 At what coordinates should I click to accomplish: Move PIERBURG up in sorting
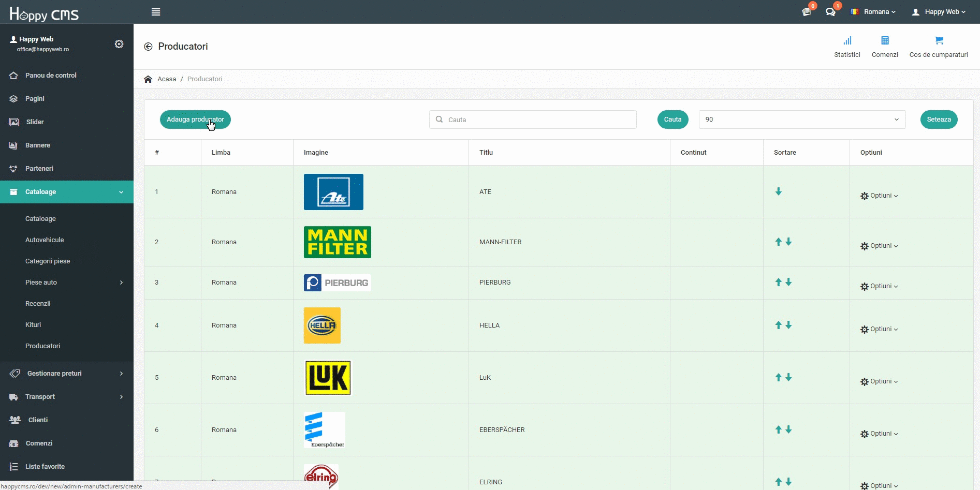click(778, 282)
